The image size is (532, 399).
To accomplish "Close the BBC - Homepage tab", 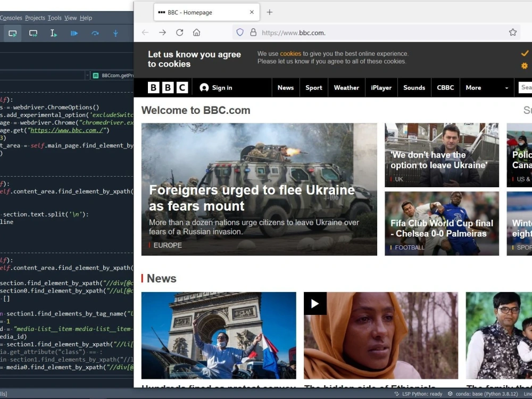I will coord(252,12).
